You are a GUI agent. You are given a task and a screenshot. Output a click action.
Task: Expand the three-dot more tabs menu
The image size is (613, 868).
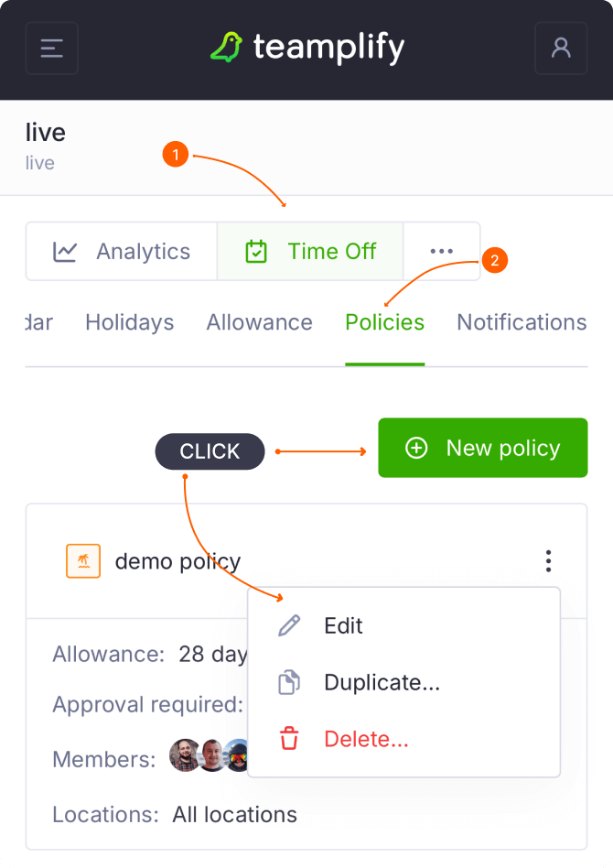(442, 252)
